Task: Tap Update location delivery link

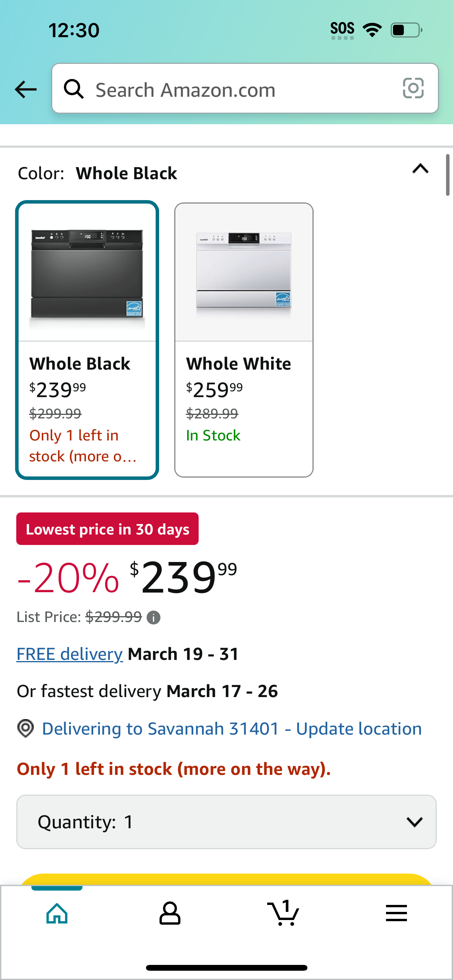Action: [359, 729]
